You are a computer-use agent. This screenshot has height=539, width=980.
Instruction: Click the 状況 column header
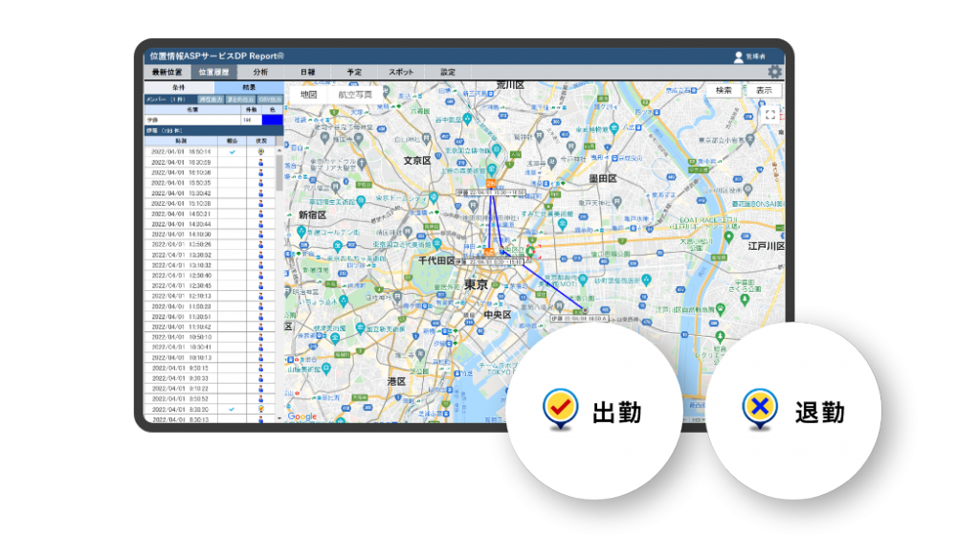pyautogui.click(x=261, y=142)
